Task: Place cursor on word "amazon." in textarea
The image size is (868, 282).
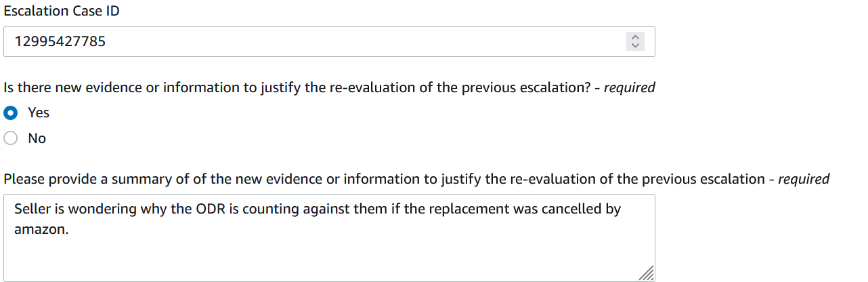Action: tap(41, 230)
